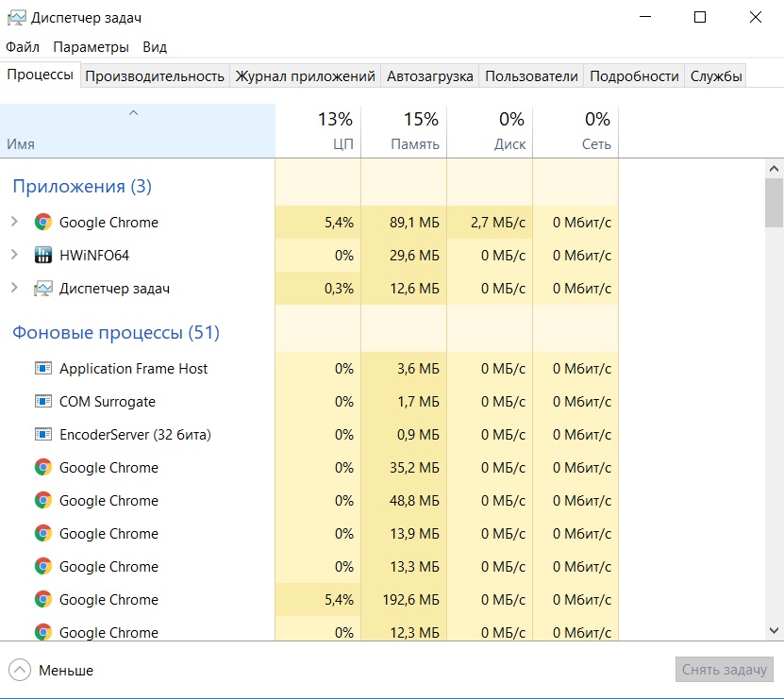Click the Application Frame Host icon
The height and width of the screenshot is (699, 784).
(x=42, y=369)
